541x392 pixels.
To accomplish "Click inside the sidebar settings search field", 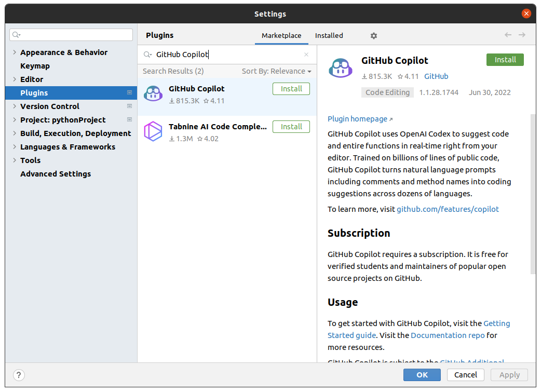I will coord(71,34).
